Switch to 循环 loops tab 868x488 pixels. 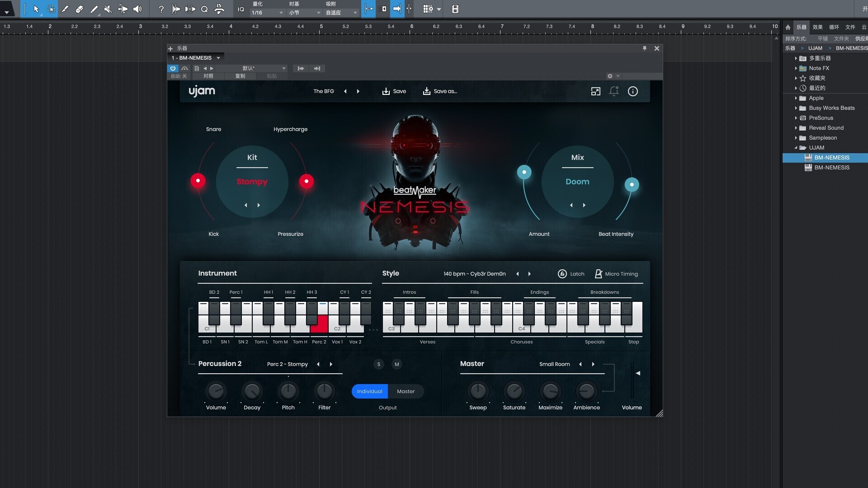tap(834, 27)
